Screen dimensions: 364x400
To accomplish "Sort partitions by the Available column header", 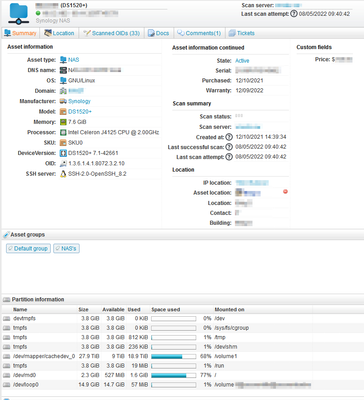I will pyautogui.click(x=113, y=310).
